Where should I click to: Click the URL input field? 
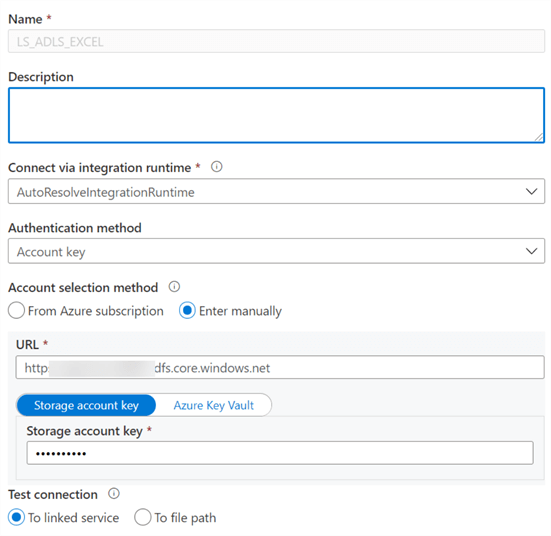pyautogui.click(x=280, y=368)
